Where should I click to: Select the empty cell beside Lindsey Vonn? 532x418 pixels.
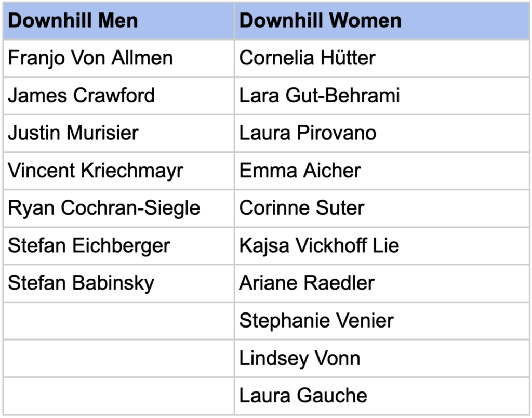coord(118,358)
